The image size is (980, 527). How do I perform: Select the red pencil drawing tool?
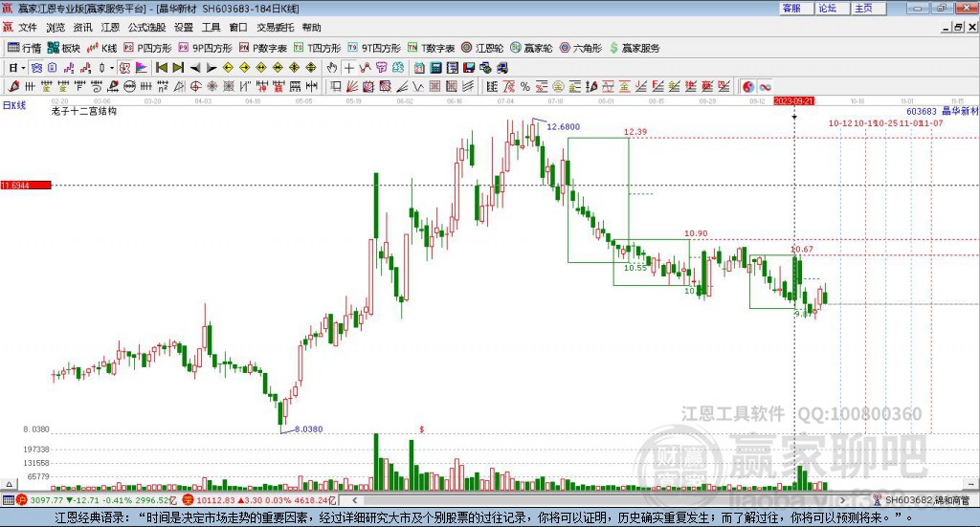click(x=14, y=87)
